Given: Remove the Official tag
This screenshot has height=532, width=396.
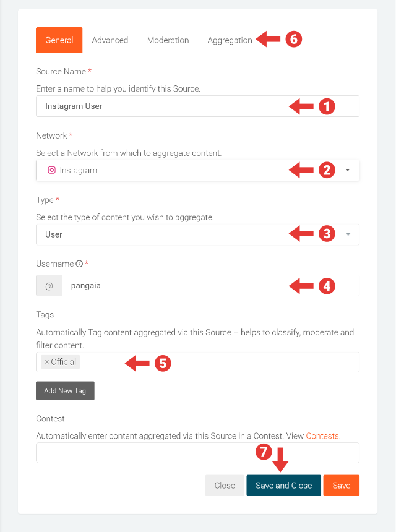Looking at the screenshot, I should pyautogui.click(x=48, y=361).
